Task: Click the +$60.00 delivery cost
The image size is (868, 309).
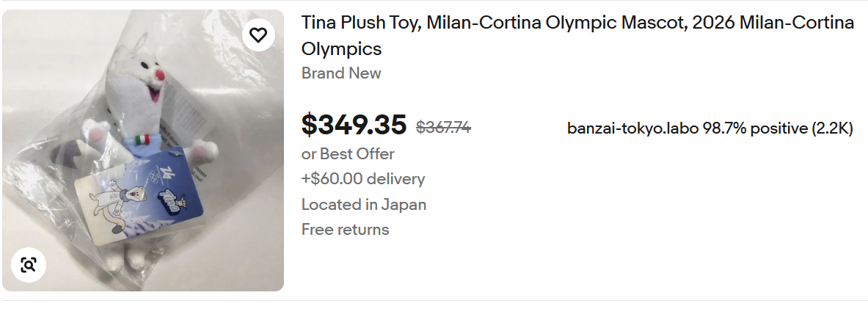Action: (363, 179)
